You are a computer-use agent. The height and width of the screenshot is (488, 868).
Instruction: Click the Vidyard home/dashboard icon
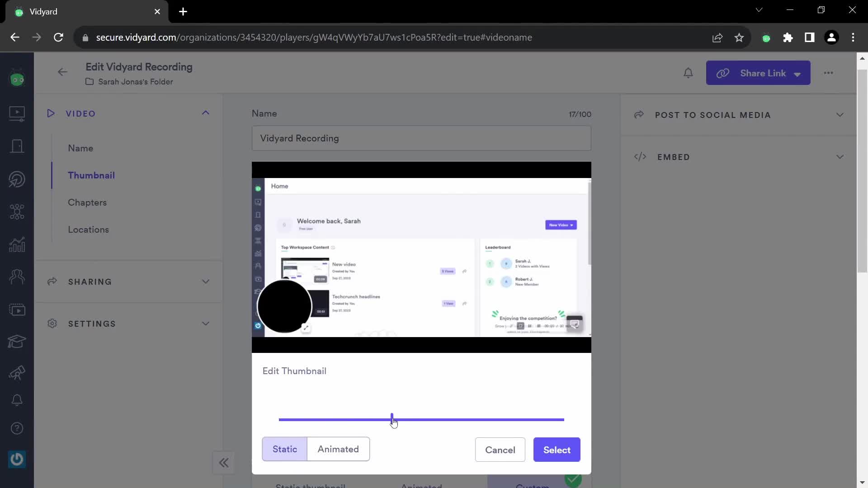pyautogui.click(x=17, y=79)
